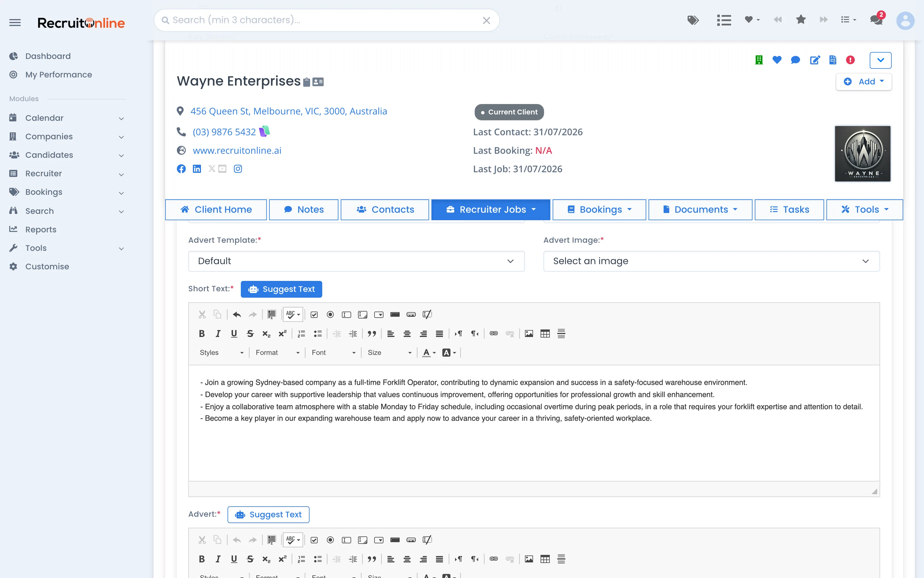This screenshot has height=578, width=924.
Task: Open the tags icon in top bar
Action: [693, 20]
